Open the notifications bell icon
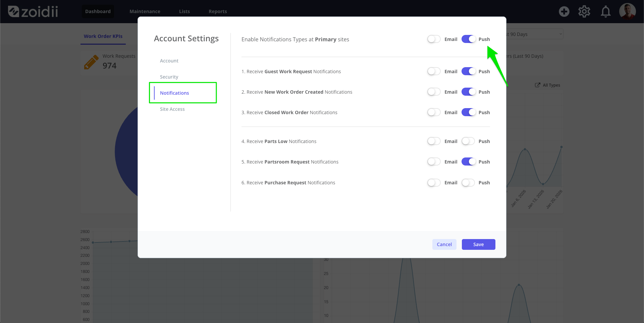This screenshot has width=644, height=323. point(605,12)
